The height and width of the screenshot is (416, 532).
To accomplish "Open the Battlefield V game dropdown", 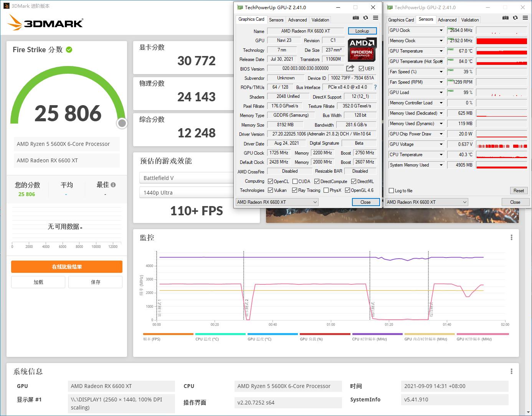I will pos(186,178).
